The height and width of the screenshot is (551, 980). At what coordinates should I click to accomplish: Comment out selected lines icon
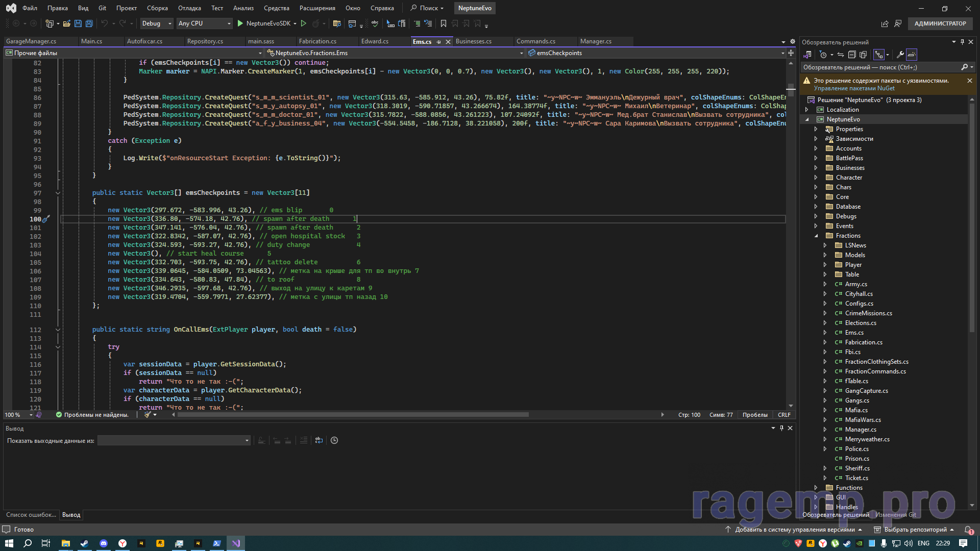[x=417, y=23]
